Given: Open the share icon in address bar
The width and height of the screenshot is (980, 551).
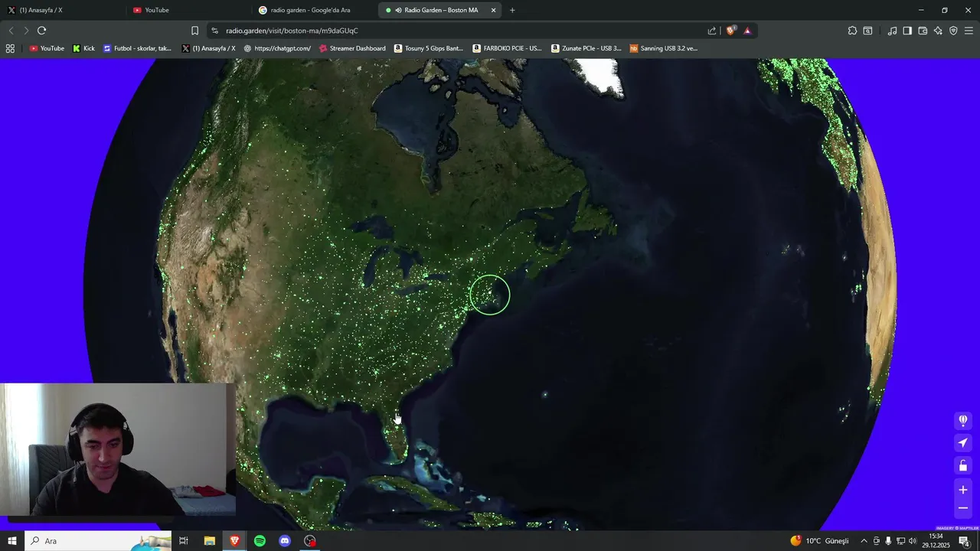Looking at the screenshot, I should (712, 31).
